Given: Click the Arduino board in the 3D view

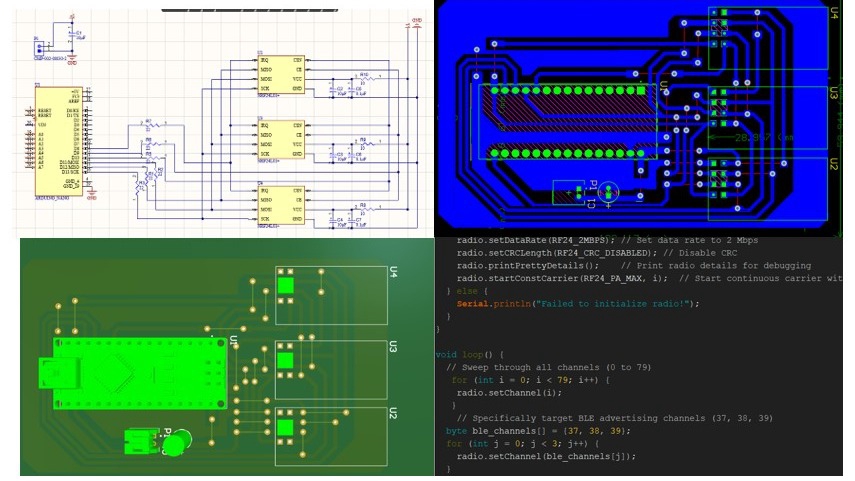Looking at the screenshot, I should [x=137, y=371].
